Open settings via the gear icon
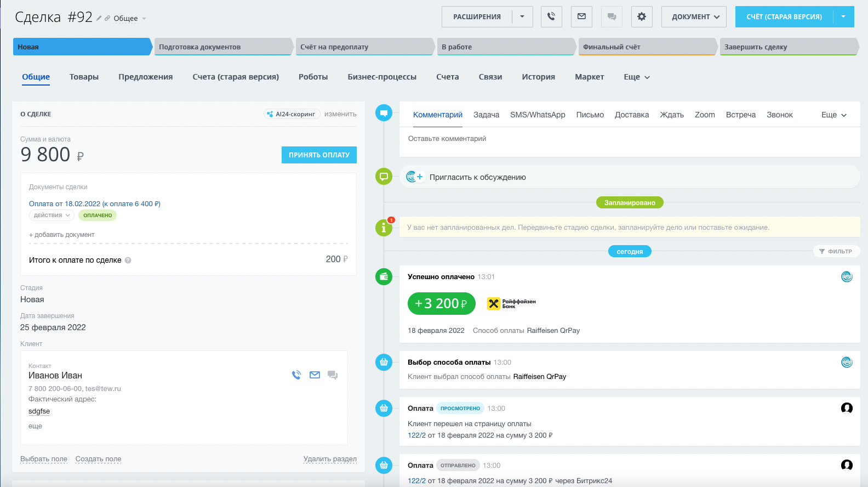The width and height of the screenshot is (868, 487). (x=641, y=16)
